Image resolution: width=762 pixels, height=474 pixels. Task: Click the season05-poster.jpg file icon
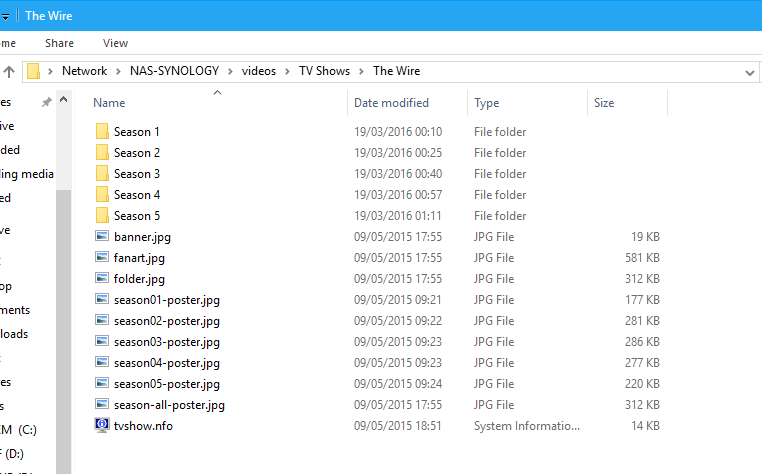[102, 383]
